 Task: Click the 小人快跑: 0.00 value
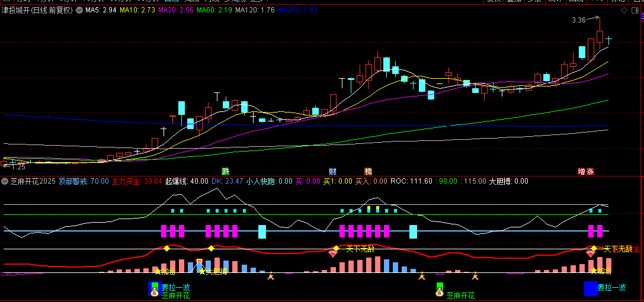tap(270, 181)
